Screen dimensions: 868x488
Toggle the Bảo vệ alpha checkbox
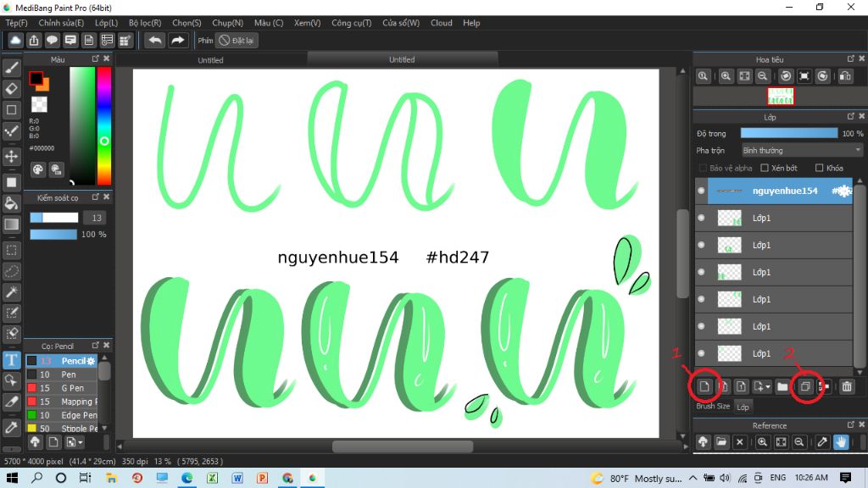[703, 169]
